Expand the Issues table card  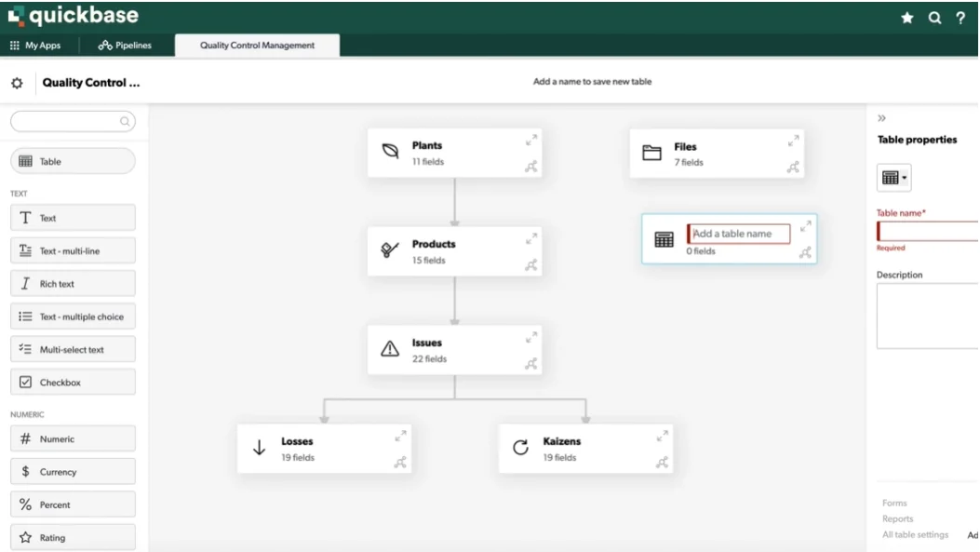(x=530, y=338)
